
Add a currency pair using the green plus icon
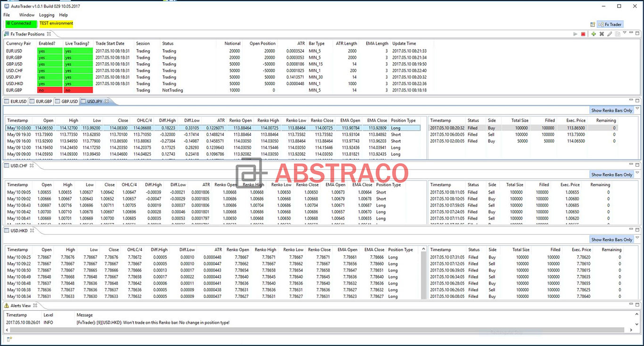tap(594, 33)
